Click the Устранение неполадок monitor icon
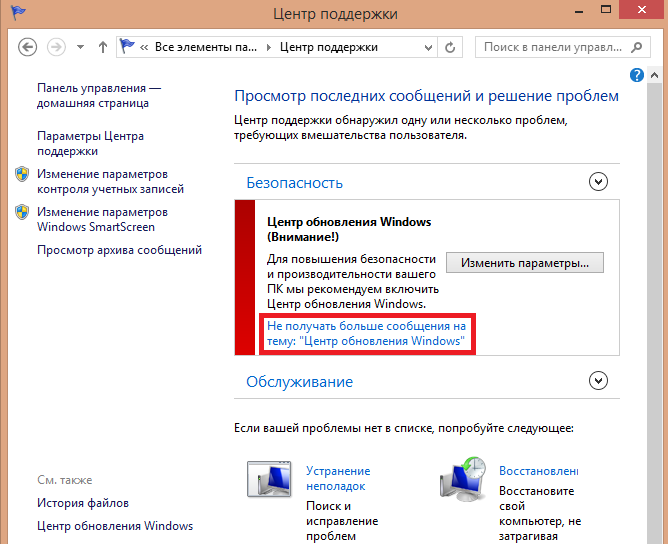The height and width of the screenshot is (544, 668). pos(269,479)
